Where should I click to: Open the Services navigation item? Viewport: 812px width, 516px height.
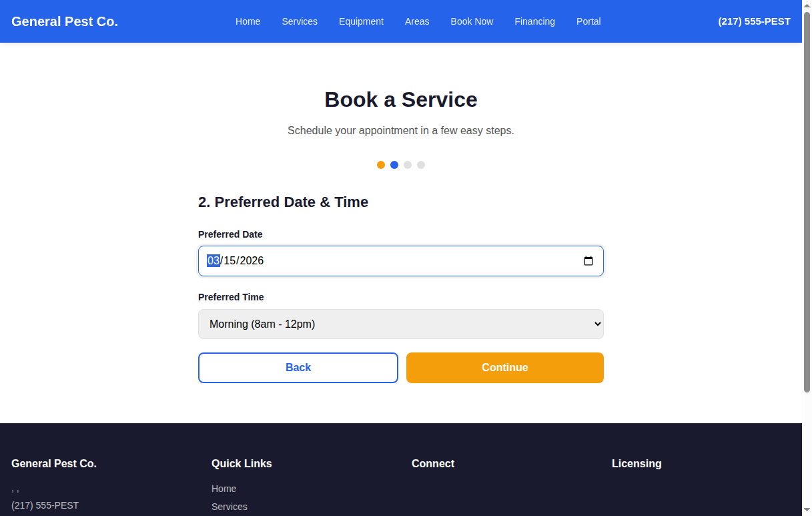coord(299,21)
